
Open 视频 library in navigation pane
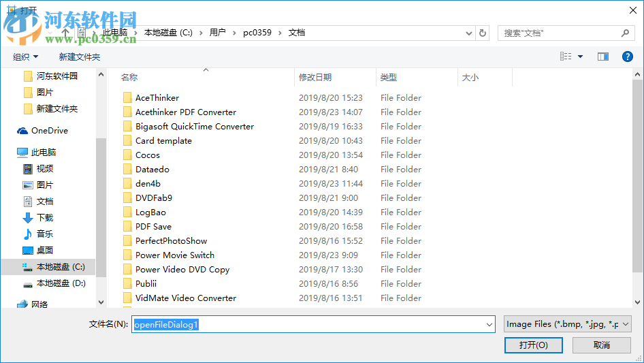coord(38,168)
